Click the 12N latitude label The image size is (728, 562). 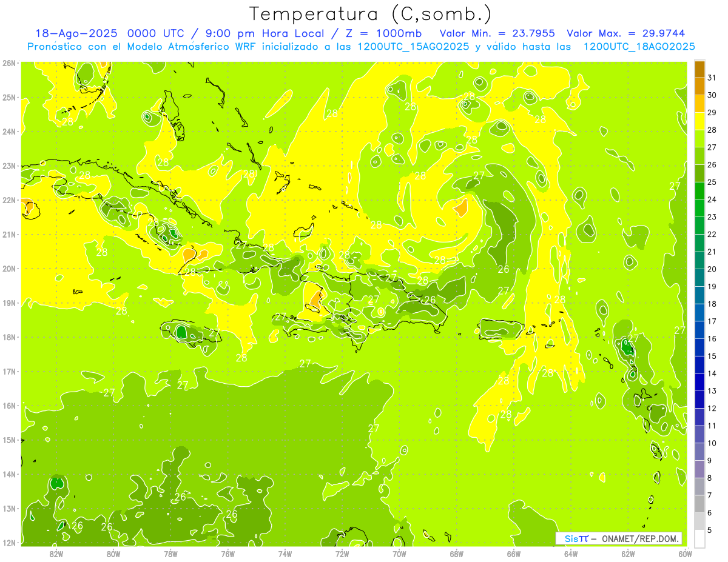pyautogui.click(x=8, y=543)
